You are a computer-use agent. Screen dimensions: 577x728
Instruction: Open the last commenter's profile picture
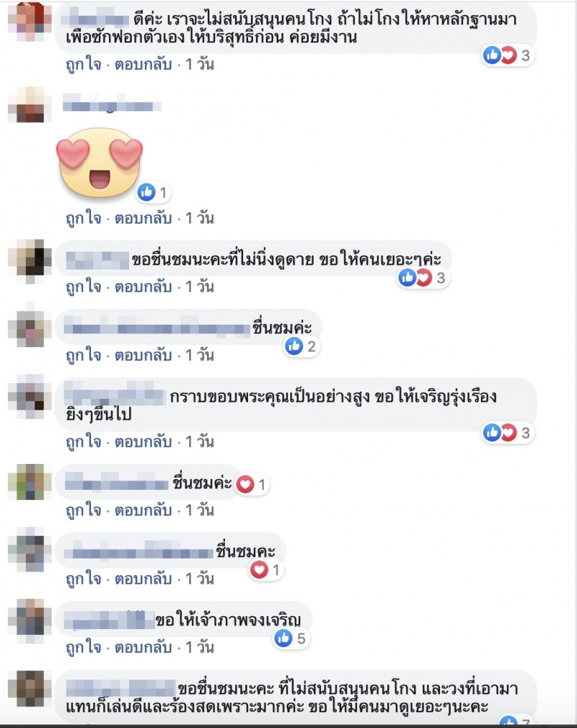(x=30, y=689)
